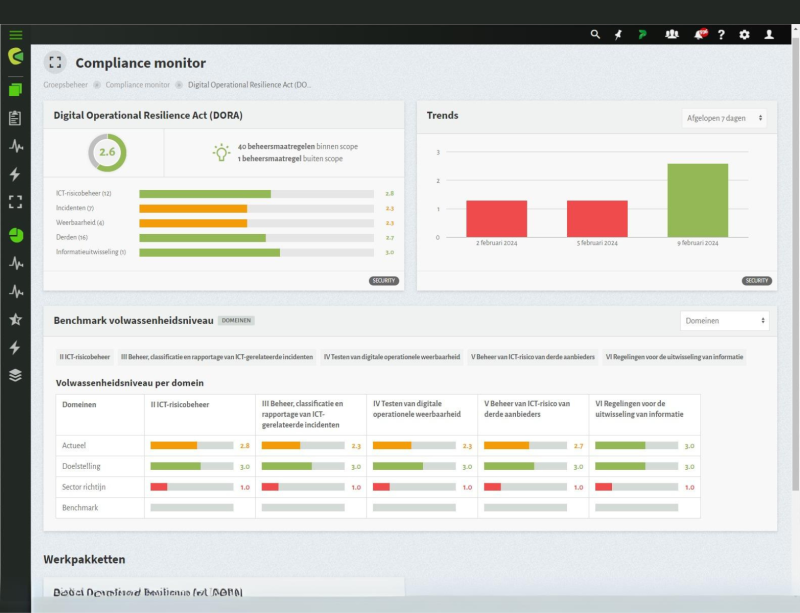
Task: Open the settings gear in top bar
Action: (x=744, y=34)
